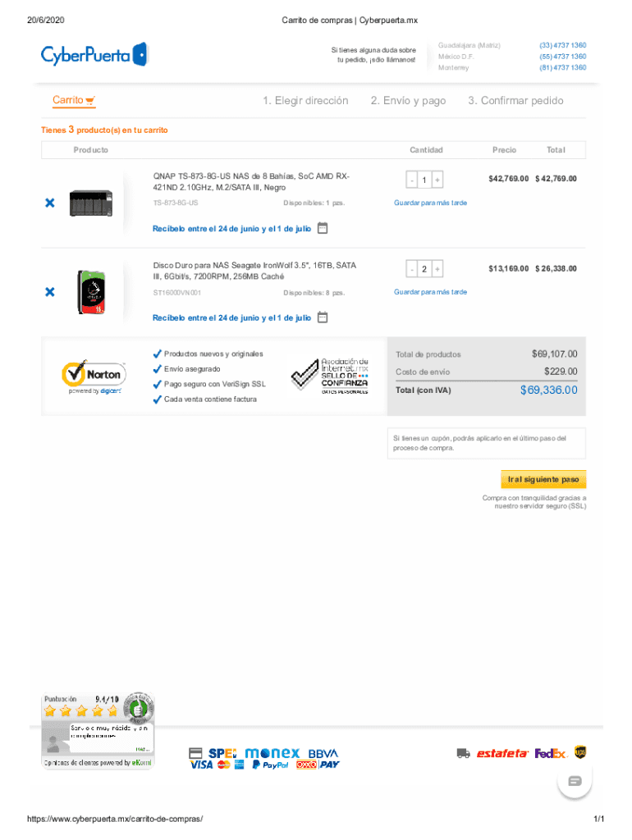Viewport: 632px width, 840px height.
Task: Open the chat bubble icon
Action: [x=575, y=781]
